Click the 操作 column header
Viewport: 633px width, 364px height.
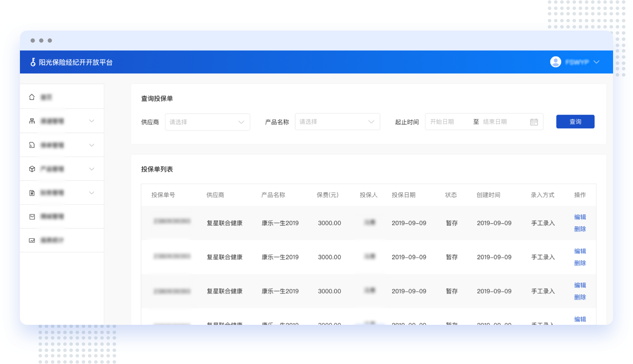(x=580, y=195)
